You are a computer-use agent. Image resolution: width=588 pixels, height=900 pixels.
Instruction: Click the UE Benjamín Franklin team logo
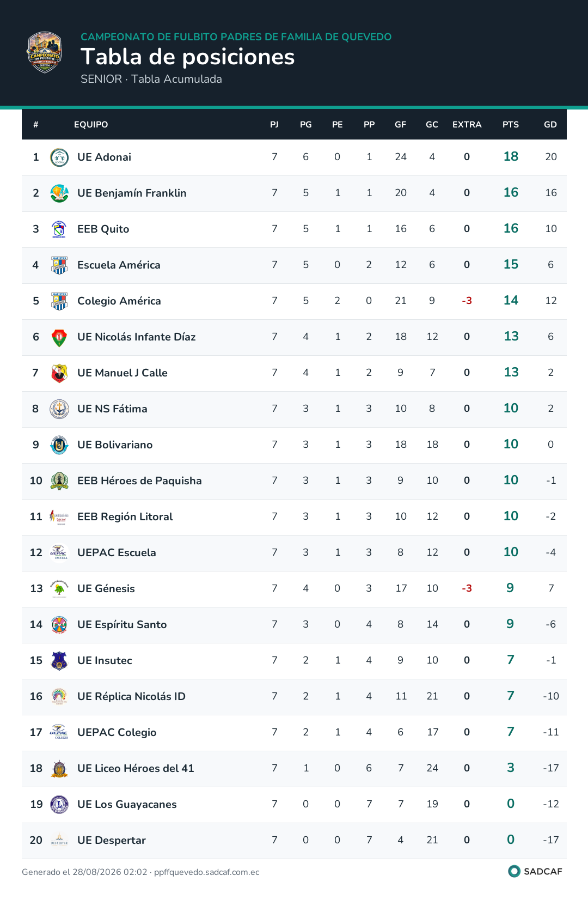[x=59, y=193]
